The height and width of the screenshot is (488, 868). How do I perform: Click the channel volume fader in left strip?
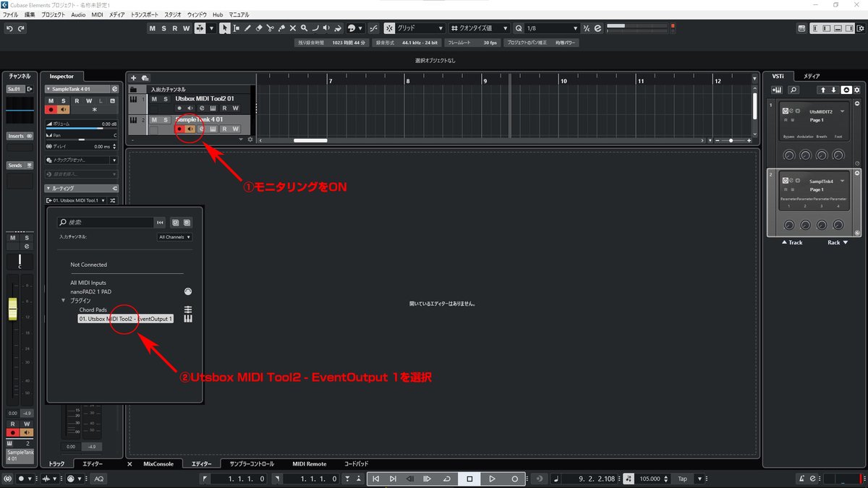pyautogui.click(x=12, y=309)
